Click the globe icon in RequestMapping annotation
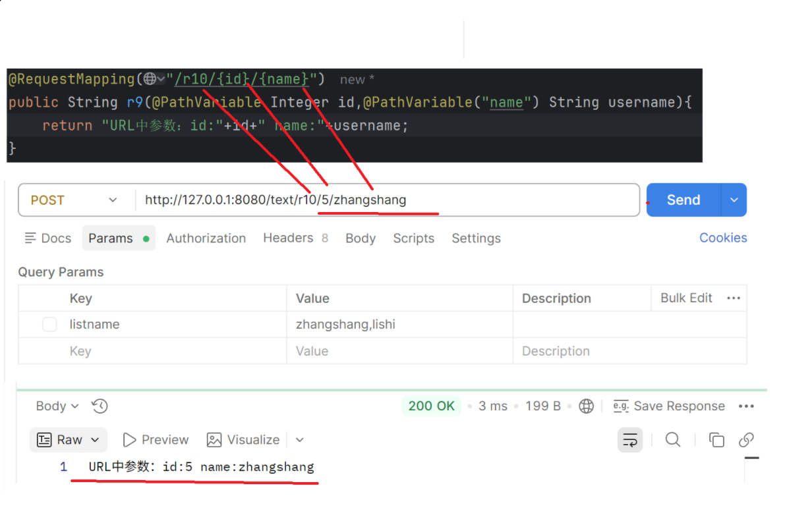Image resolution: width=812 pixels, height=519 pixels. (150, 79)
